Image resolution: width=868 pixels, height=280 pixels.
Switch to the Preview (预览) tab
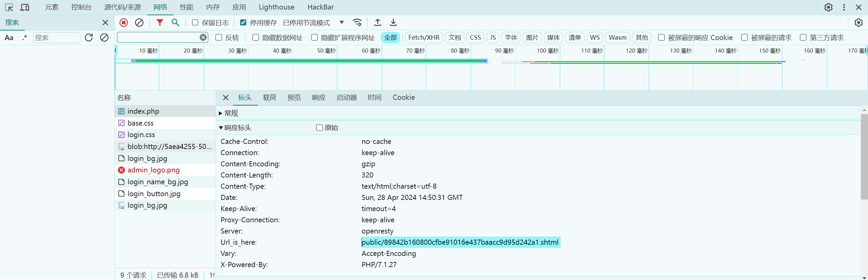click(294, 98)
